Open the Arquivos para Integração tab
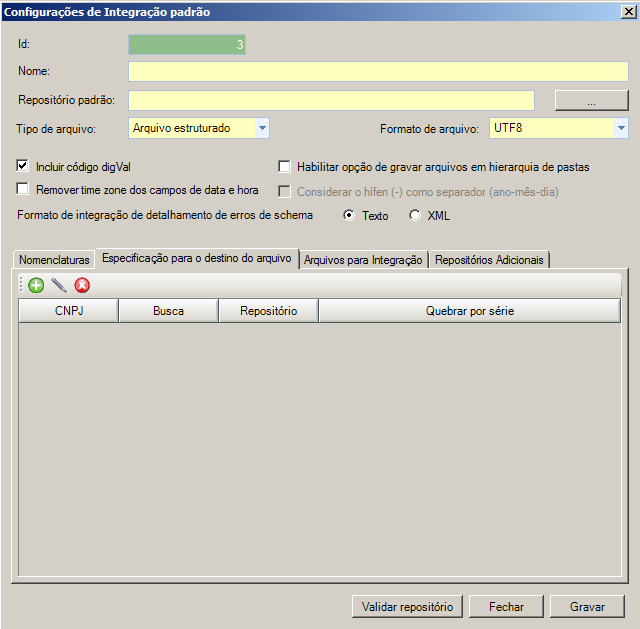This screenshot has height=629, width=640. tap(363, 260)
